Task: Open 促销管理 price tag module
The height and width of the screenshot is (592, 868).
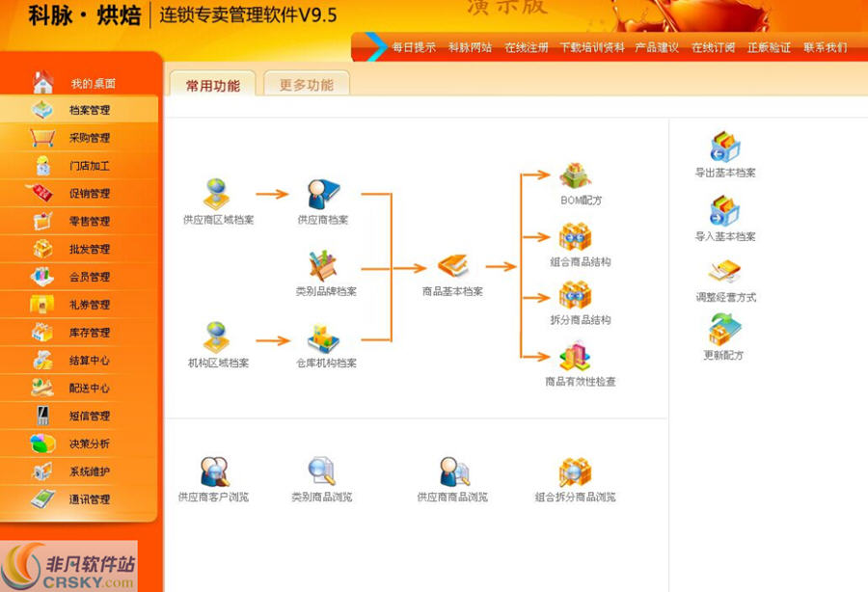Action: click(79, 193)
